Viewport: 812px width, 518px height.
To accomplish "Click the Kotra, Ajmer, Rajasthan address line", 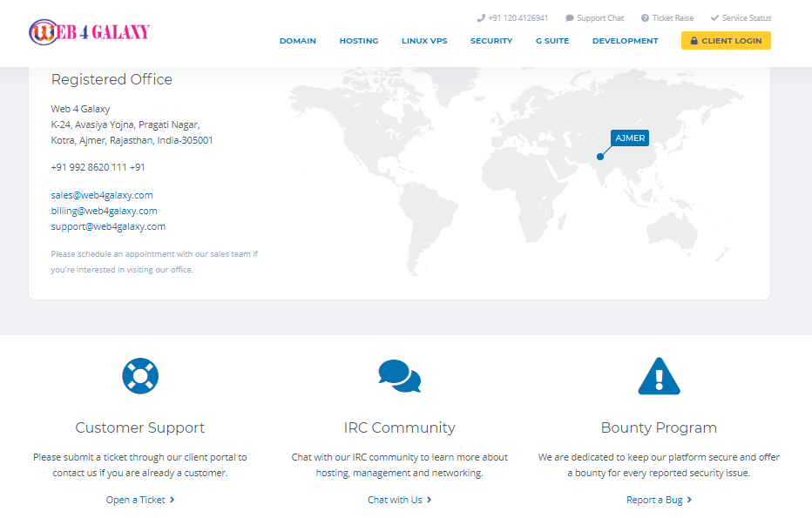I will click(x=132, y=140).
